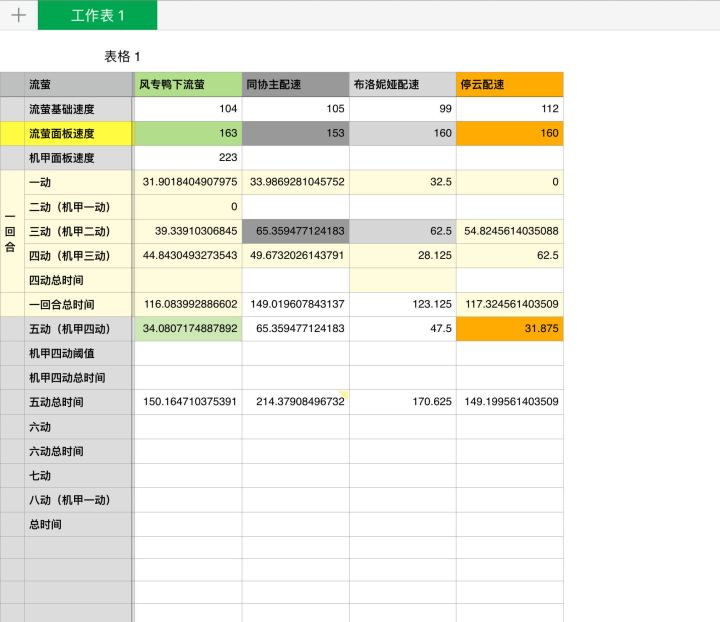Select the orange 停云配速 header cell

[x=510, y=84]
